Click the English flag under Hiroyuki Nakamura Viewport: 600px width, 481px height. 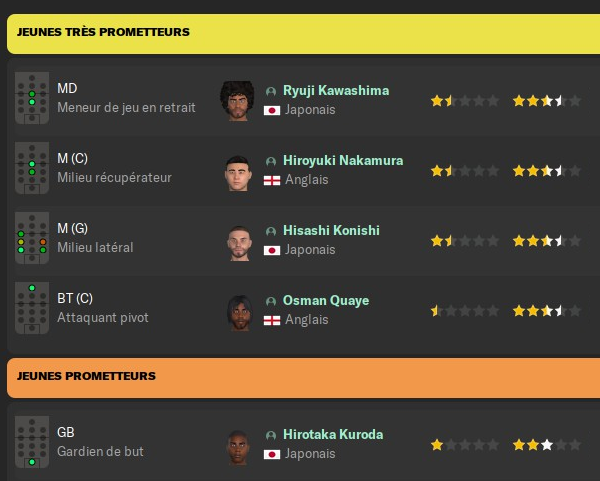pyautogui.click(x=271, y=181)
